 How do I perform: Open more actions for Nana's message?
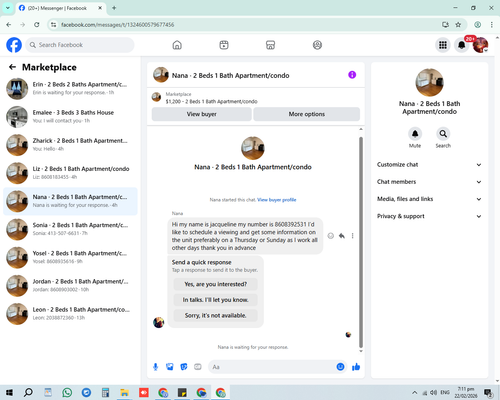[352, 236]
